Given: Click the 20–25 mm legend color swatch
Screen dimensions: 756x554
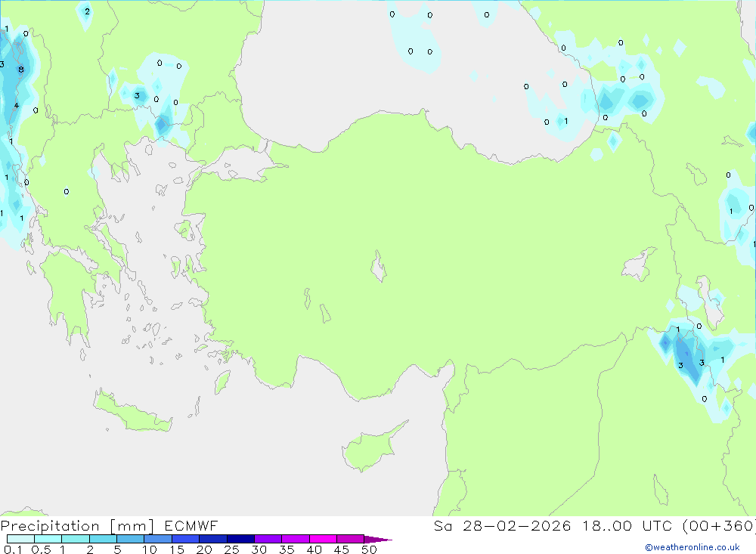Looking at the screenshot, I should [x=213, y=539].
